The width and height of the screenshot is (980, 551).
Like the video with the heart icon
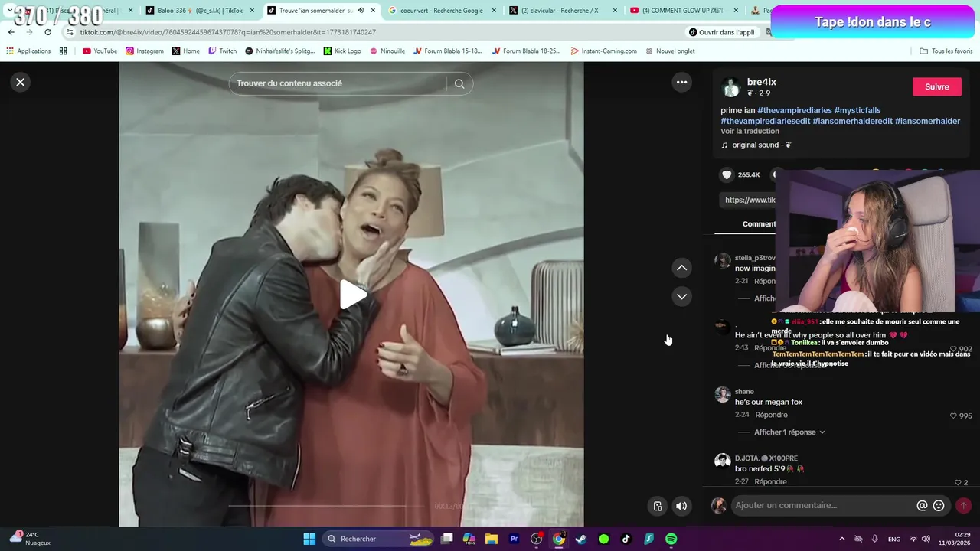pos(727,174)
